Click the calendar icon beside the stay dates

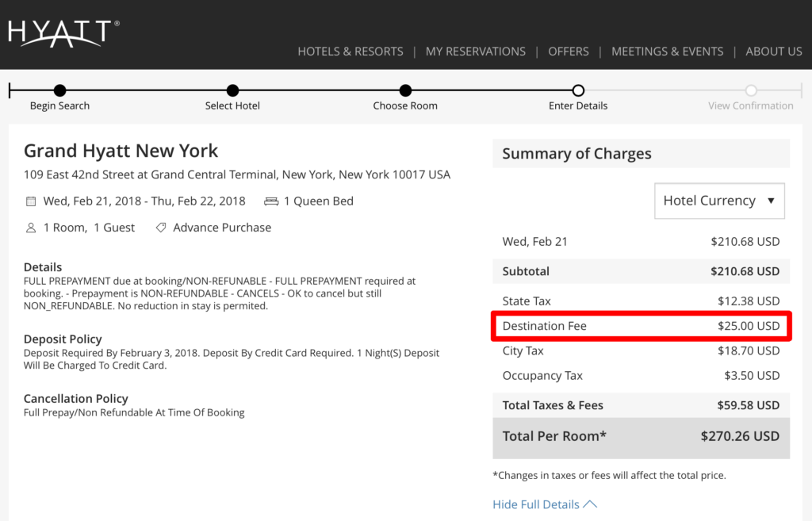[31, 201]
